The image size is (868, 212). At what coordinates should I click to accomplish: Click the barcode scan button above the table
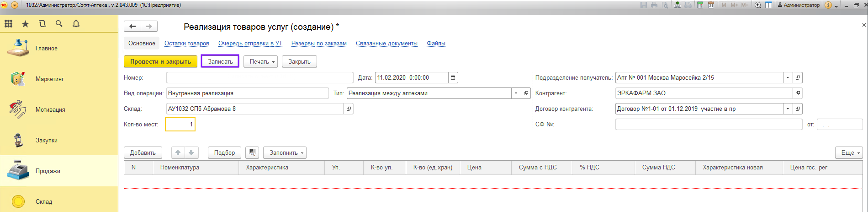point(252,152)
